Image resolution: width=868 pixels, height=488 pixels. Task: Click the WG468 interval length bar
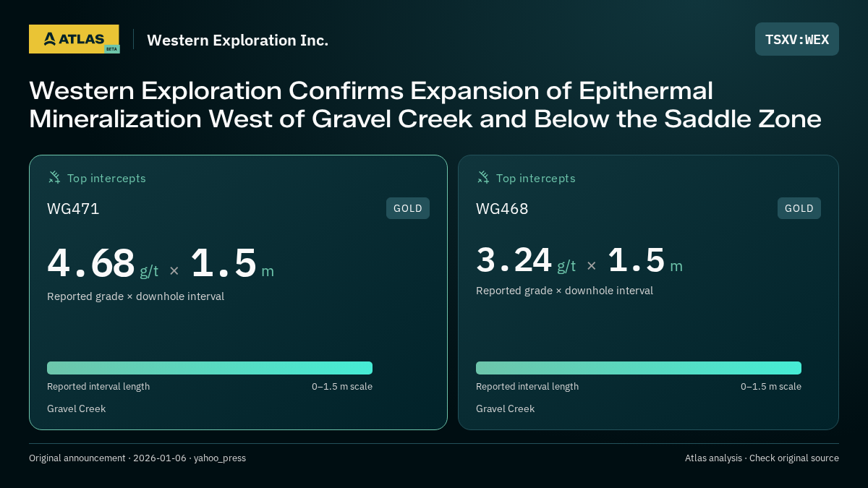point(639,368)
